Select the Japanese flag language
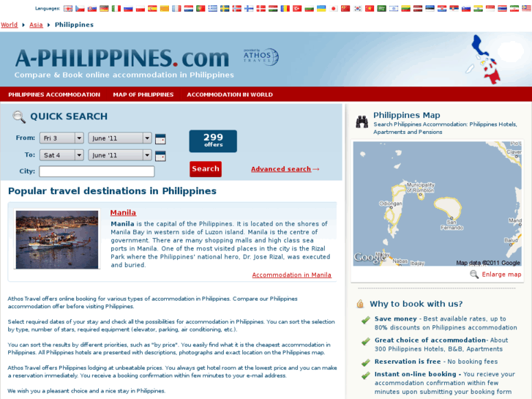The height and width of the screenshot is (399, 532). tap(334, 9)
